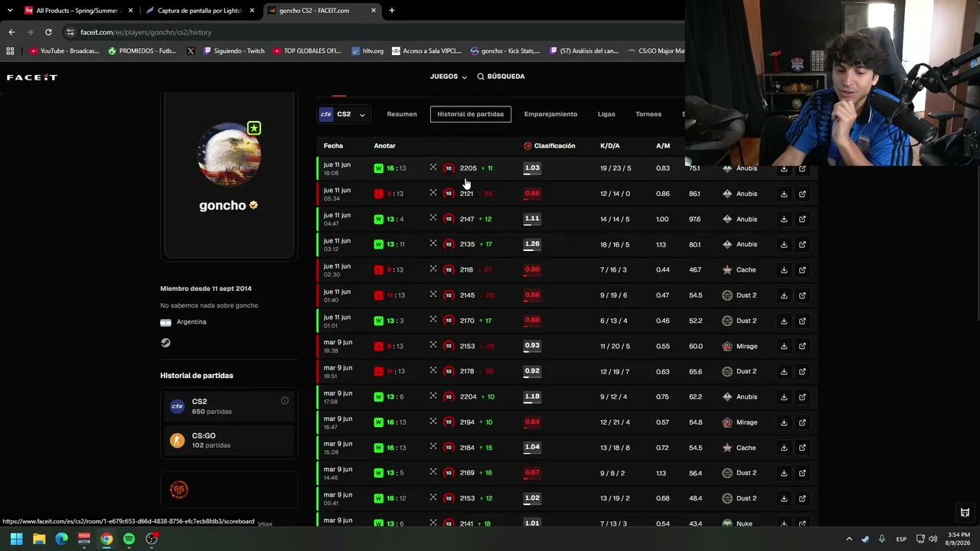Click the K/D/A value 19 / 23 / 5
The width and height of the screenshot is (980, 551).
pyautogui.click(x=616, y=168)
